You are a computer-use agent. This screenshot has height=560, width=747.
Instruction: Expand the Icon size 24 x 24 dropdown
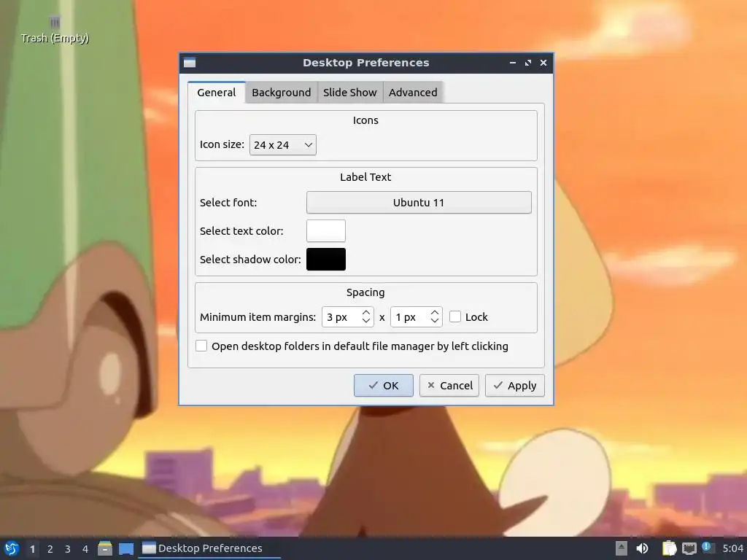coord(283,145)
